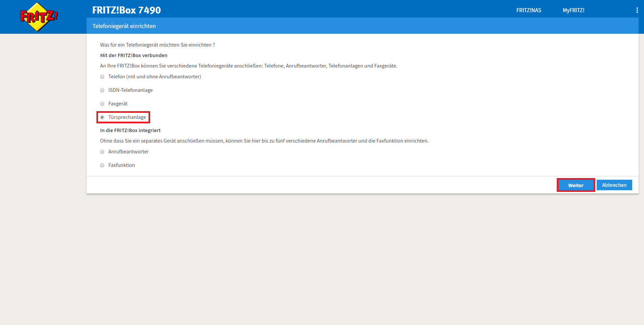The height and width of the screenshot is (325, 644).
Task: Click the 'Telefon (mit und ohne Anrufbeantworter)' label text
Action: point(155,77)
